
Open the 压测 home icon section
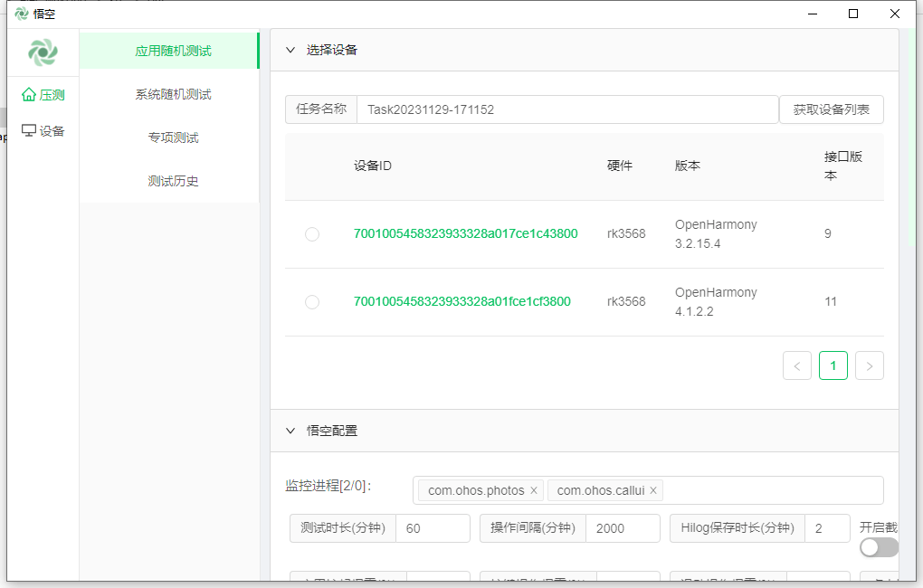pyautogui.click(x=43, y=95)
